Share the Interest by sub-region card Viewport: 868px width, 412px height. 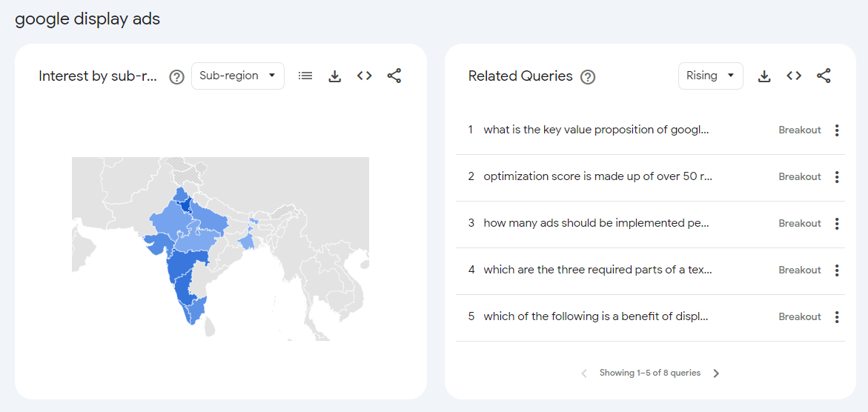[x=394, y=76]
